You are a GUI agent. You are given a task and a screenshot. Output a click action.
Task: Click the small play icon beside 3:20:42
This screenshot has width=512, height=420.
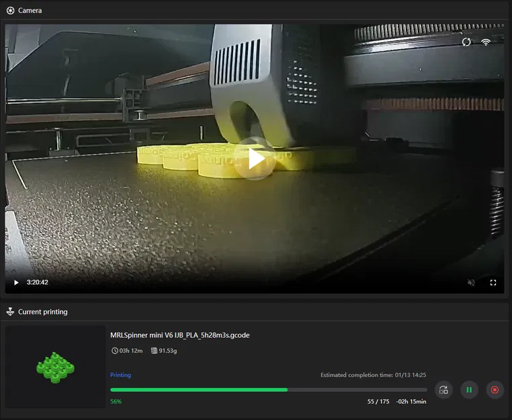(x=16, y=282)
